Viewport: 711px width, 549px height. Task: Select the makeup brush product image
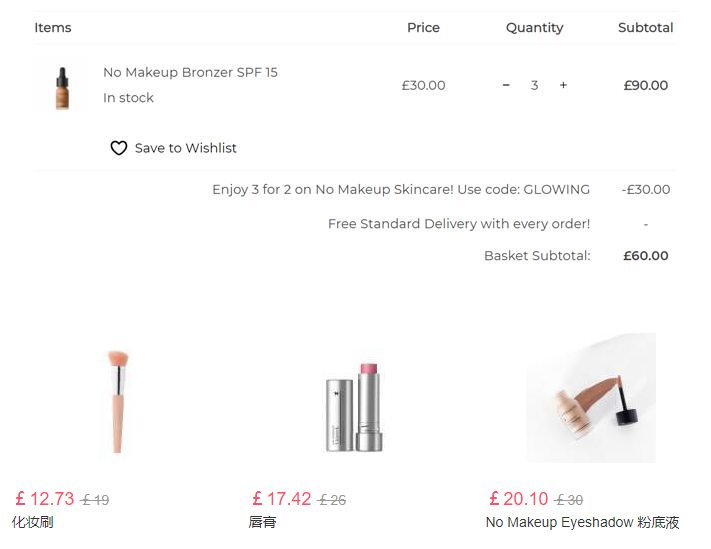pyautogui.click(x=117, y=400)
